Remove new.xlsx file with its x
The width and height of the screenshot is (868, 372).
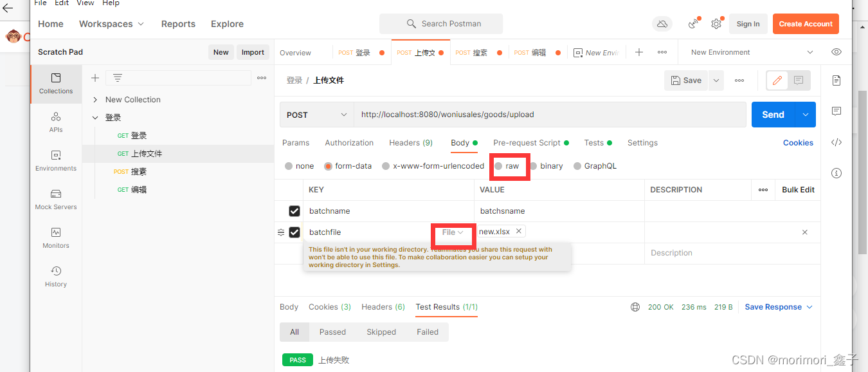tap(518, 231)
